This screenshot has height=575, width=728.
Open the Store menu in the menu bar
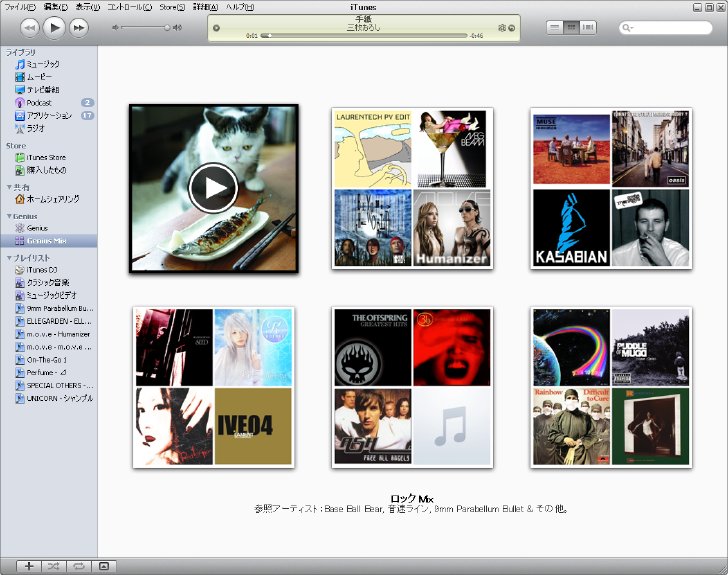172,7
